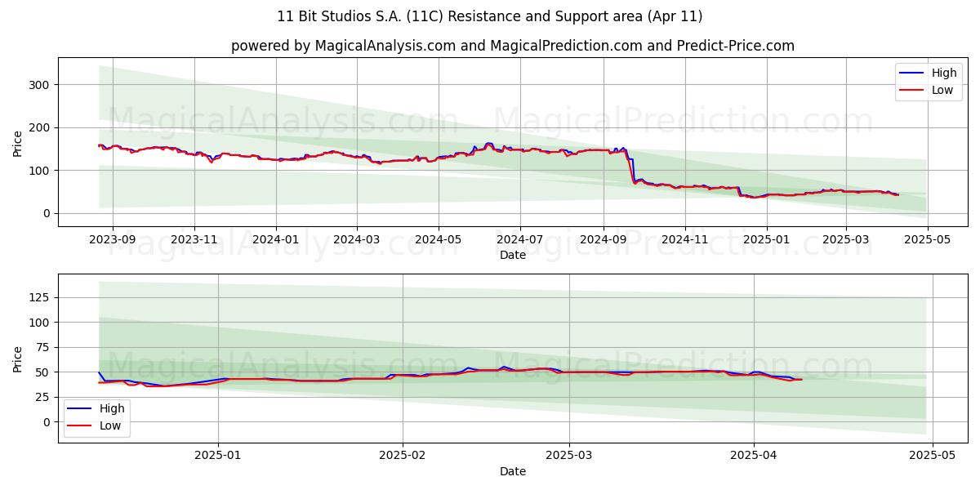Image resolution: width=980 pixels, height=490 pixels.
Task: Click the '2025-02' x-axis label on bottom chart
Action: pos(403,456)
